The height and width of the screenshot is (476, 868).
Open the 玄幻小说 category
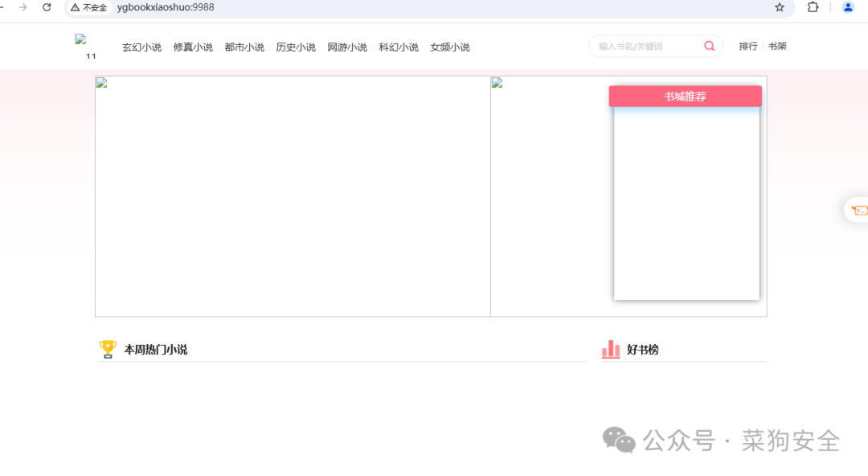141,47
